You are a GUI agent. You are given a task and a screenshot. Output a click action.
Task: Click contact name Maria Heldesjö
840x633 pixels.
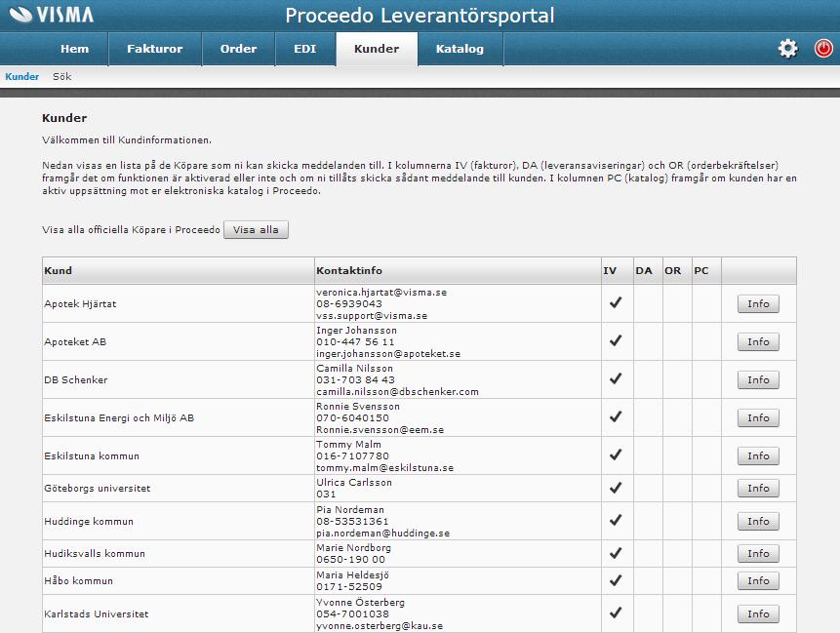[352, 574]
